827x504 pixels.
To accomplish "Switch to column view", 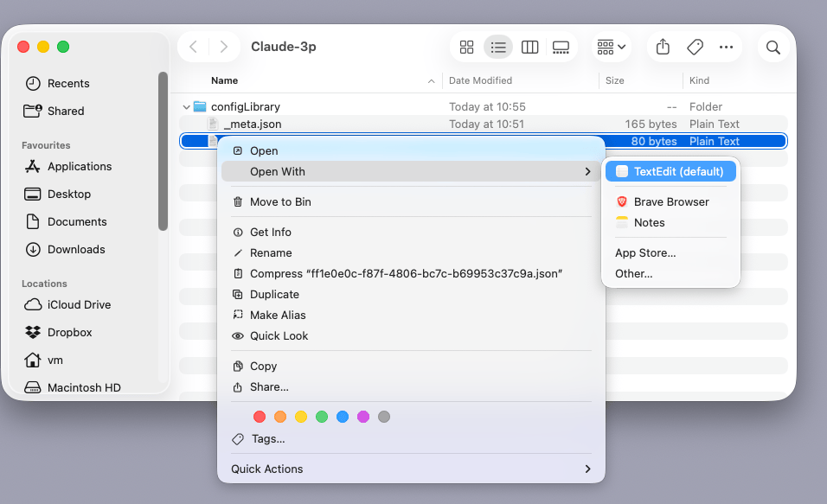I will [x=529, y=47].
